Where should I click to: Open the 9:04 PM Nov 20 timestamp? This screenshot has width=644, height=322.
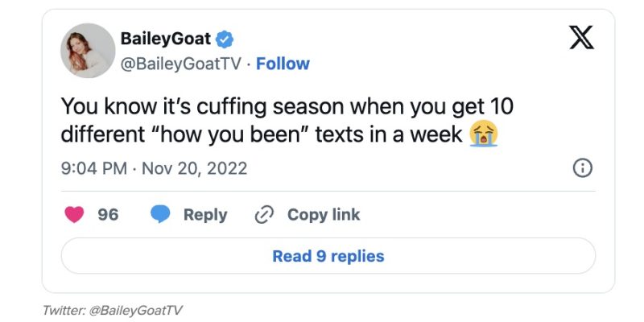(154, 168)
